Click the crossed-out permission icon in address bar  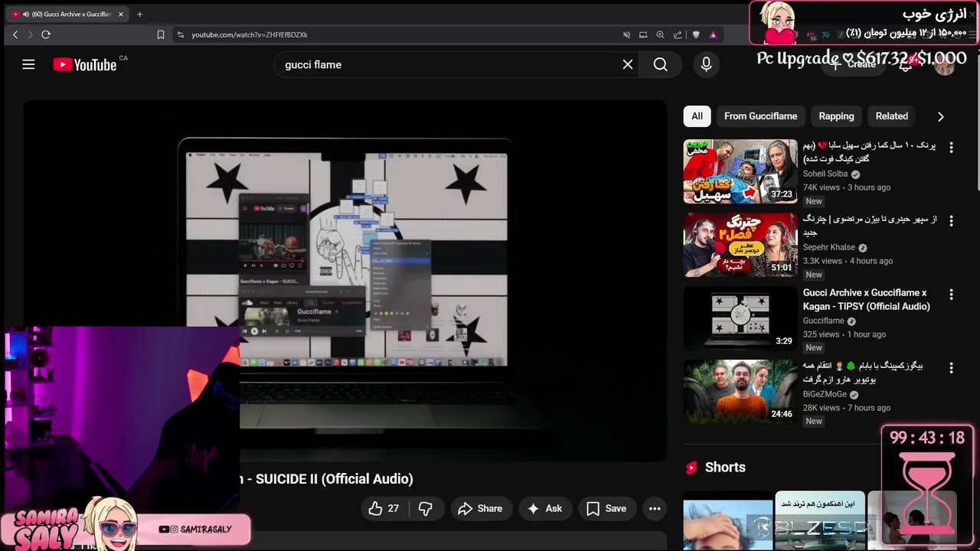tap(626, 34)
